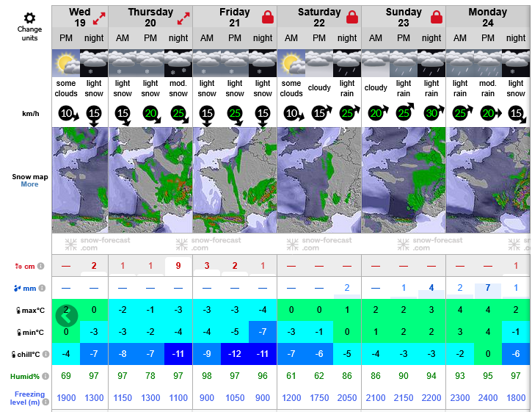Click Saturday night light rain icon
This screenshot has height=412, width=532.
[347, 63]
